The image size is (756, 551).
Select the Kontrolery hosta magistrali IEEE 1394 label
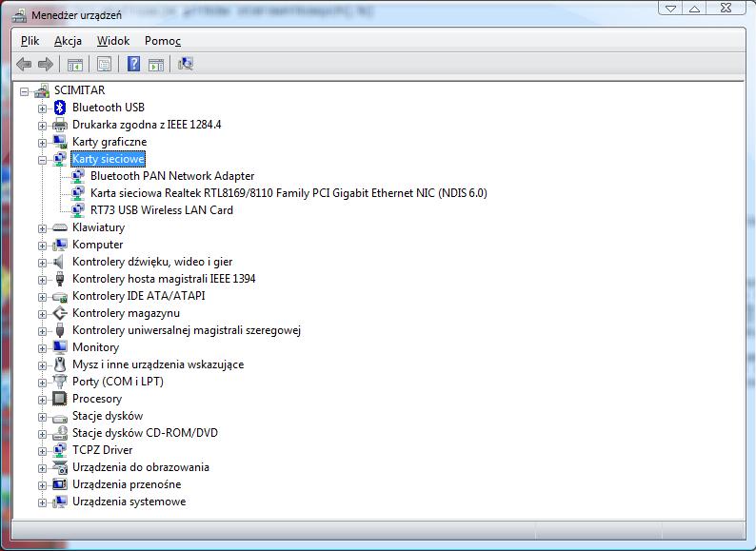click(164, 279)
